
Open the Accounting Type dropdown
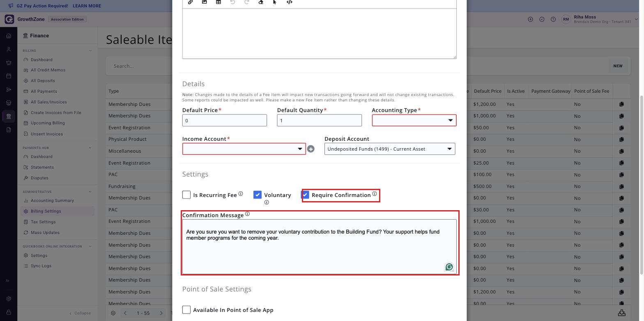pos(414,120)
